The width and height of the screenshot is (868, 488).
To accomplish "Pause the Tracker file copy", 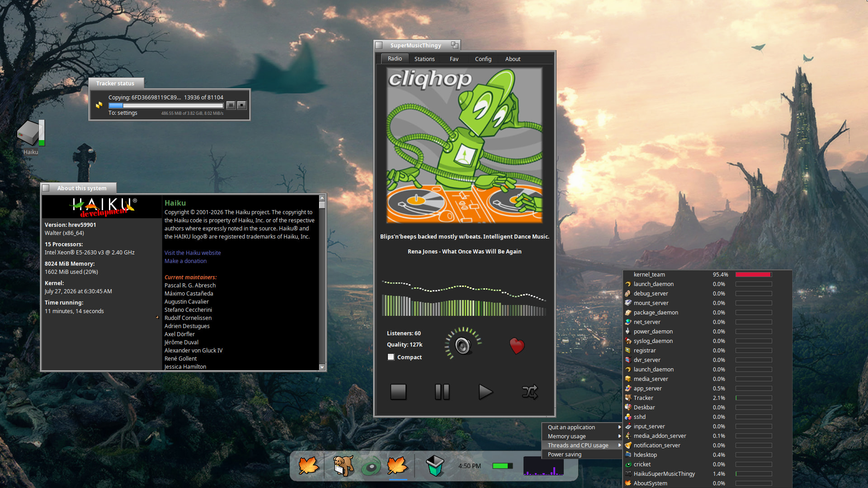I will coord(231,105).
